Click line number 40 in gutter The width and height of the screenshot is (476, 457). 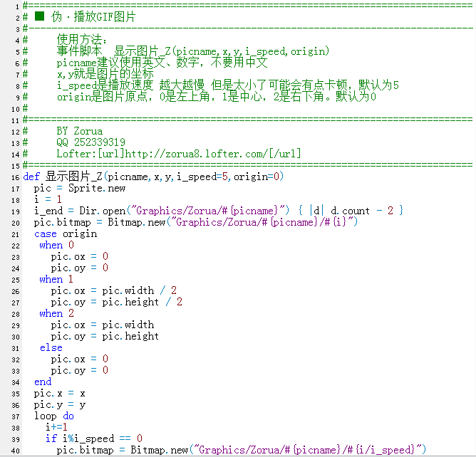point(16,451)
